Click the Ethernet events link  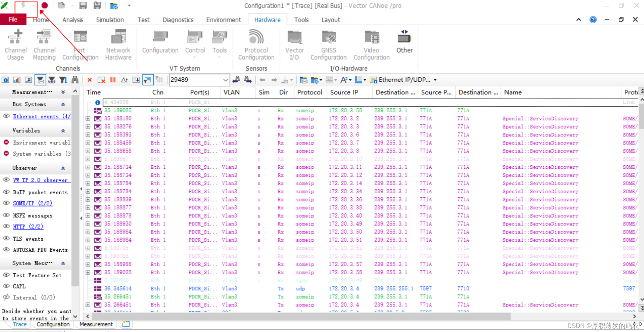coord(42,116)
